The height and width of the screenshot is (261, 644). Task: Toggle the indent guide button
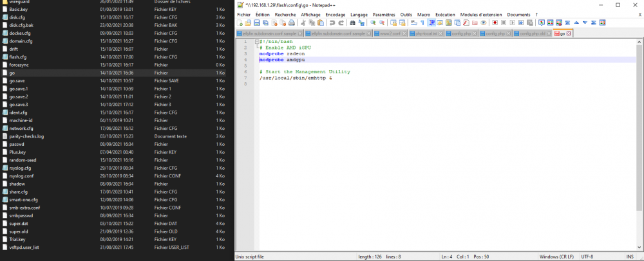[431, 23]
